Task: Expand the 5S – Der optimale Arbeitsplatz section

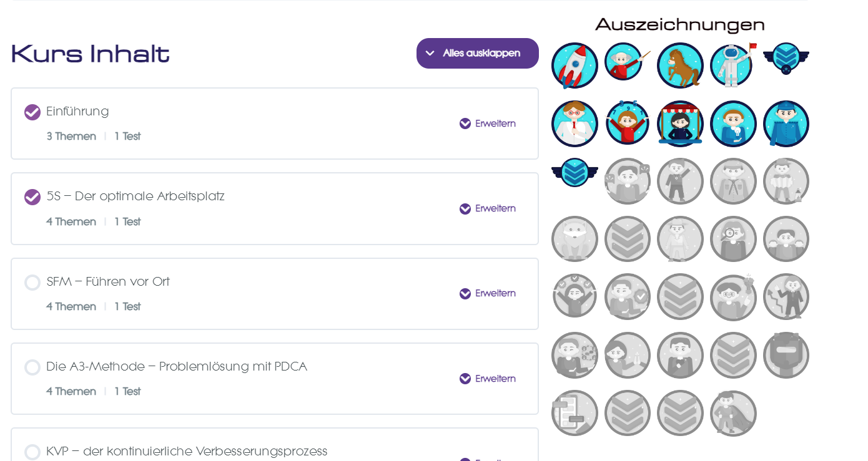Action: pos(488,208)
